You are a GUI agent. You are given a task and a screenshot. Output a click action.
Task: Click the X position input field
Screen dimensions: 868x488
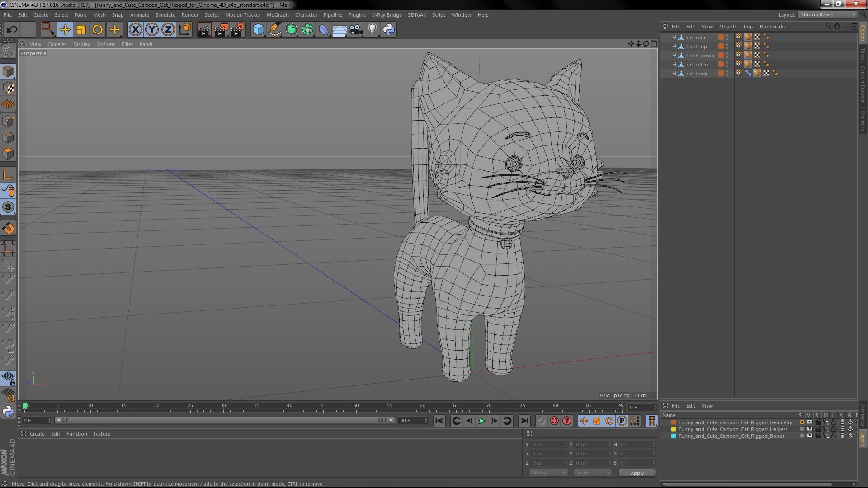pyautogui.click(x=549, y=445)
